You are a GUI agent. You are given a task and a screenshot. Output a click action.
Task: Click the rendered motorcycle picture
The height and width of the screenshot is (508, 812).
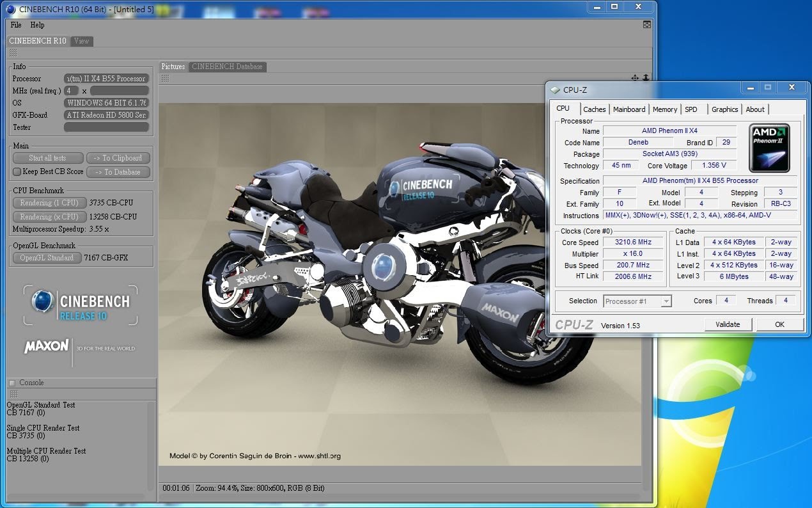400,284
